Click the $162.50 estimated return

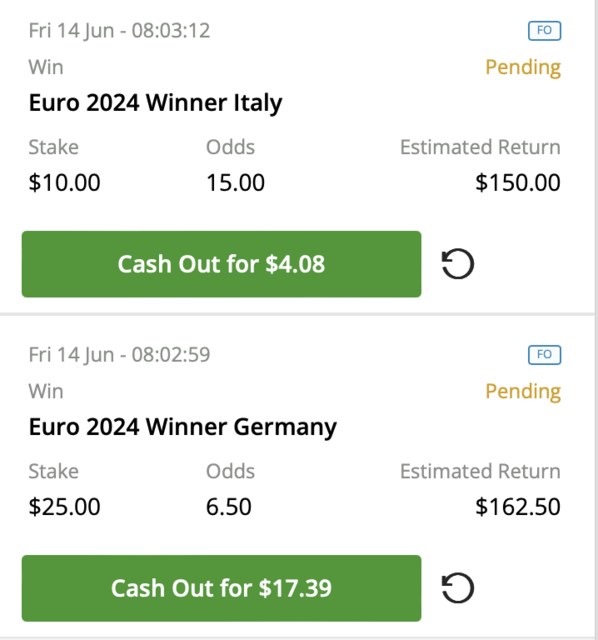click(518, 507)
